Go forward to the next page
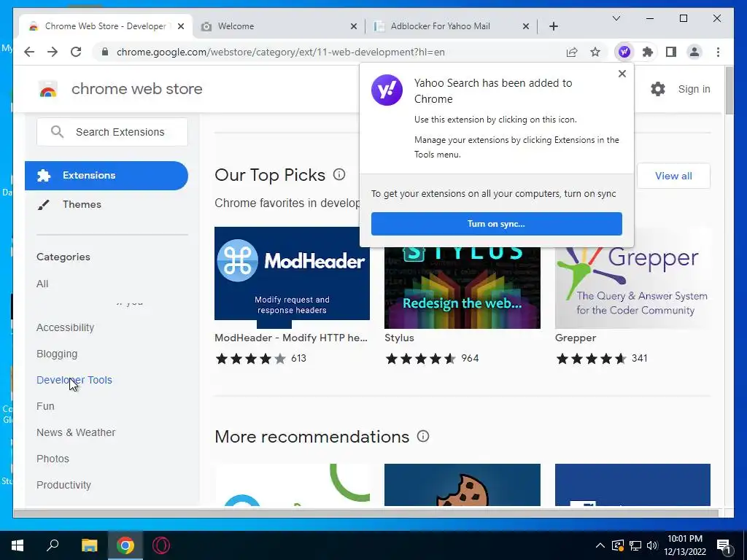The height and width of the screenshot is (560, 747). click(x=53, y=52)
